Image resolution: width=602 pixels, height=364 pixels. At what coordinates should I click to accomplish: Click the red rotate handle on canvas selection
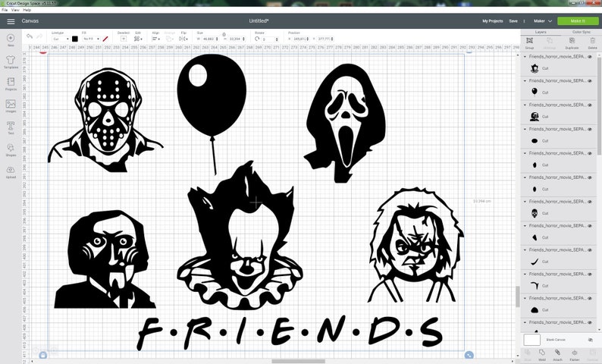pyautogui.click(x=43, y=52)
